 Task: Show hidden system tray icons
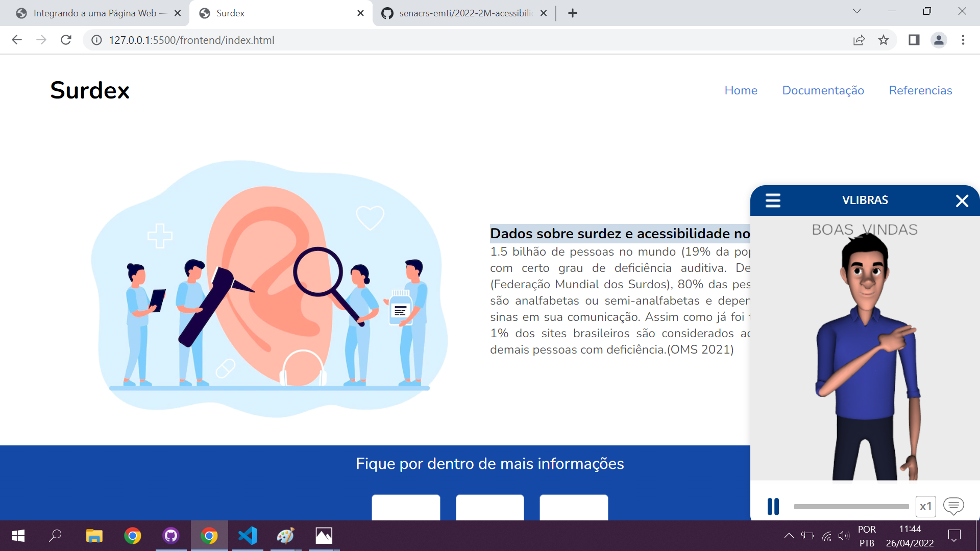789,536
